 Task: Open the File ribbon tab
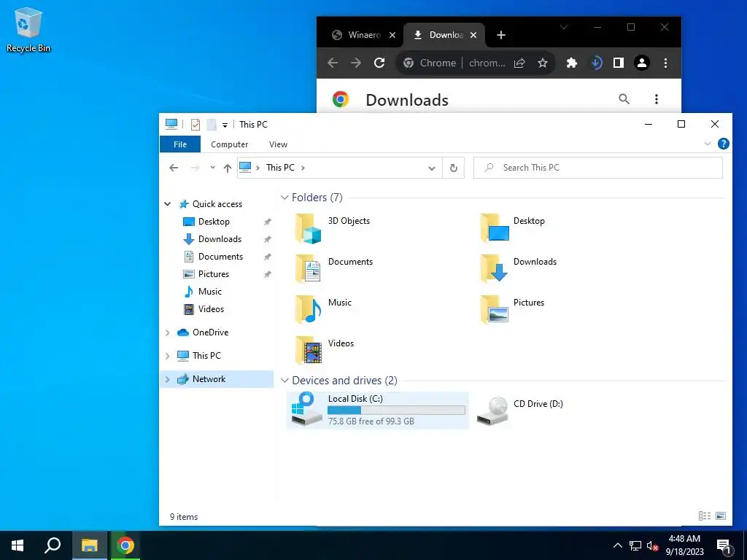180,144
